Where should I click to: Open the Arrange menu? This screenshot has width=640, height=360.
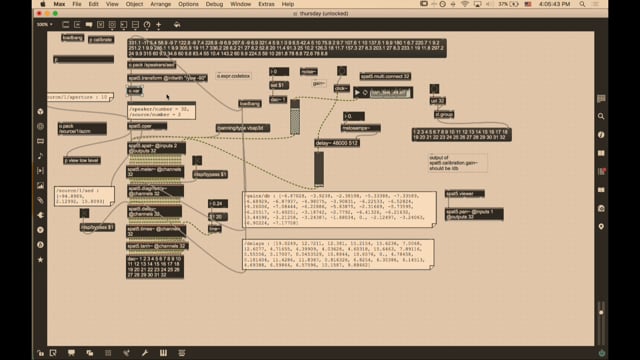point(161,4)
